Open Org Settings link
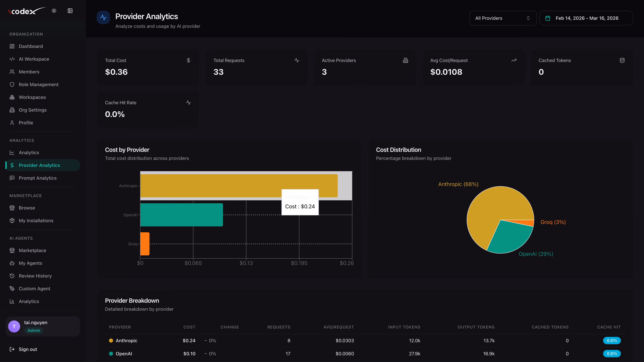Screen dimensions: 644x362 click(x=33, y=110)
